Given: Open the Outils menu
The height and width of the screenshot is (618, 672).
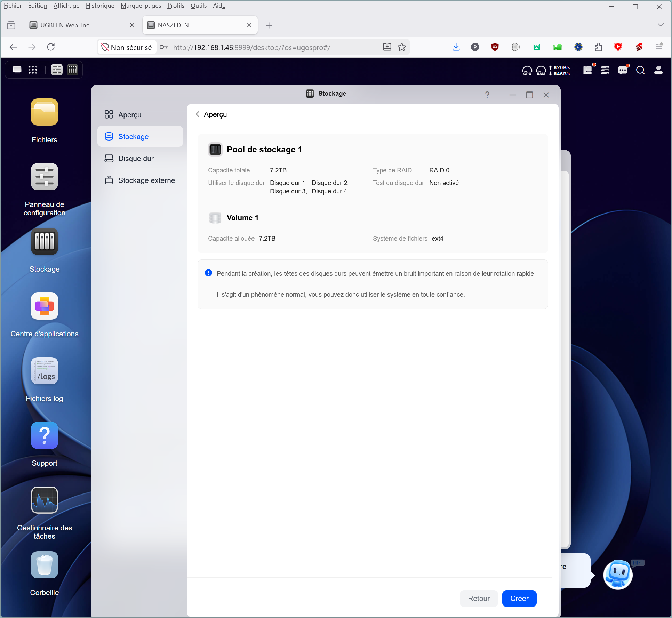Looking at the screenshot, I should pyautogui.click(x=198, y=6).
